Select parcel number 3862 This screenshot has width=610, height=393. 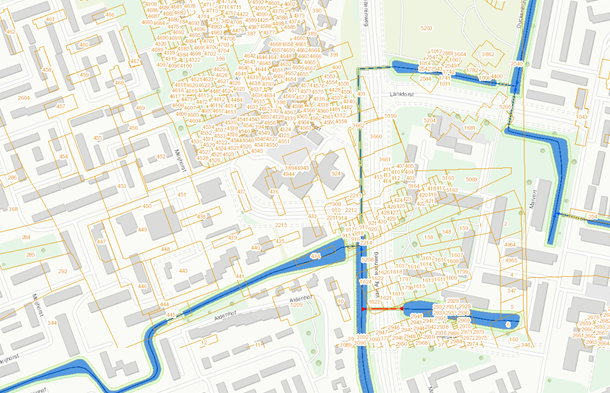click(488, 54)
